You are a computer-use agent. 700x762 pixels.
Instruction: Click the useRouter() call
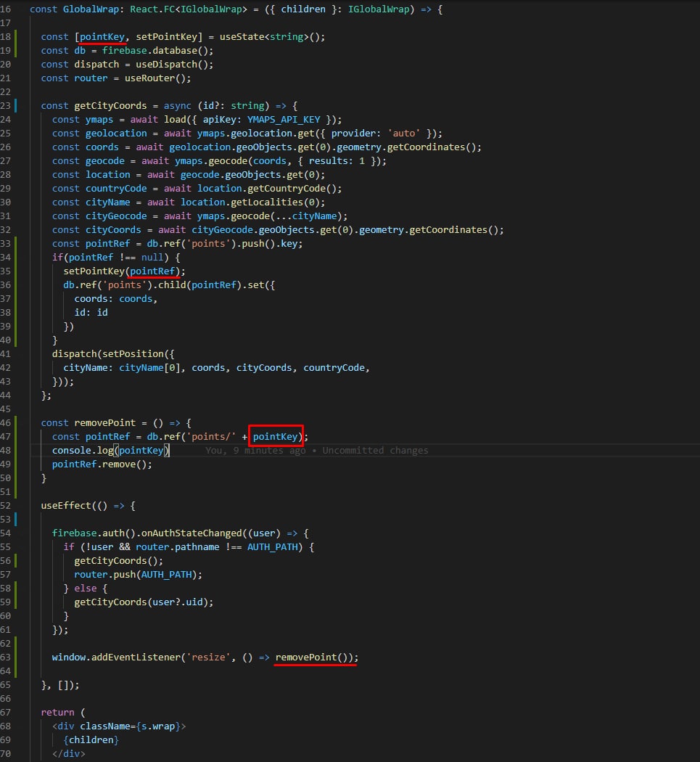click(x=155, y=78)
